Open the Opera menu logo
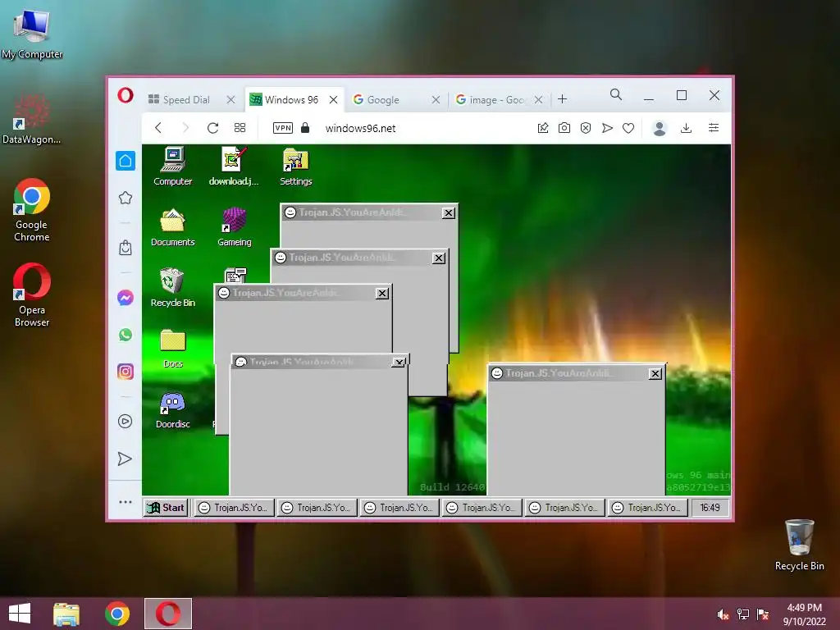This screenshot has width=840, height=630. point(126,95)
